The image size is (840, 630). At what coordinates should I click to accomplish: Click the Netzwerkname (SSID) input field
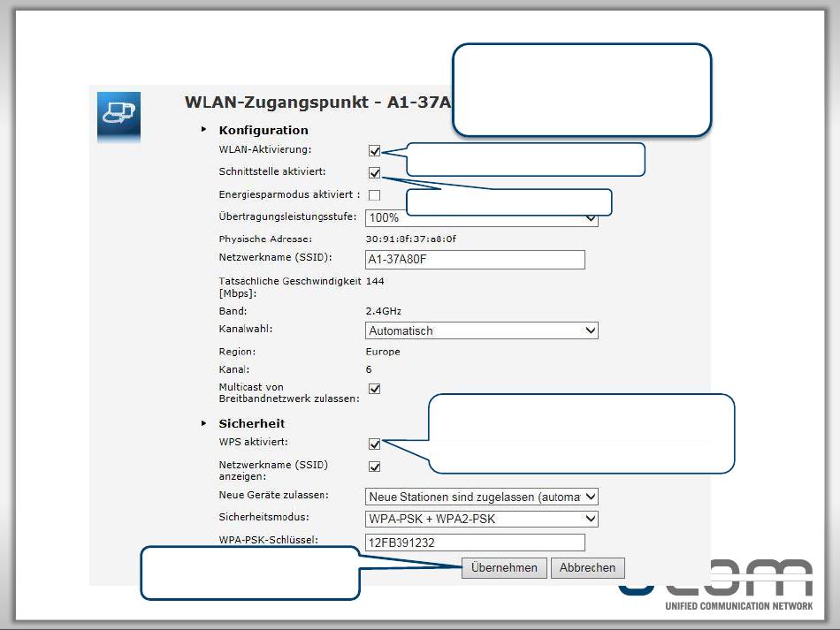point(475,260)
